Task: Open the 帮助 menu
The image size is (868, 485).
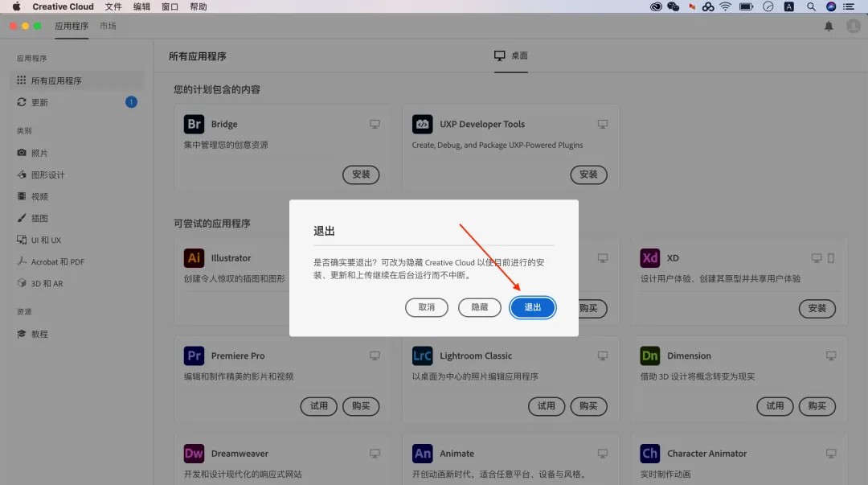Action: (199, 6)
